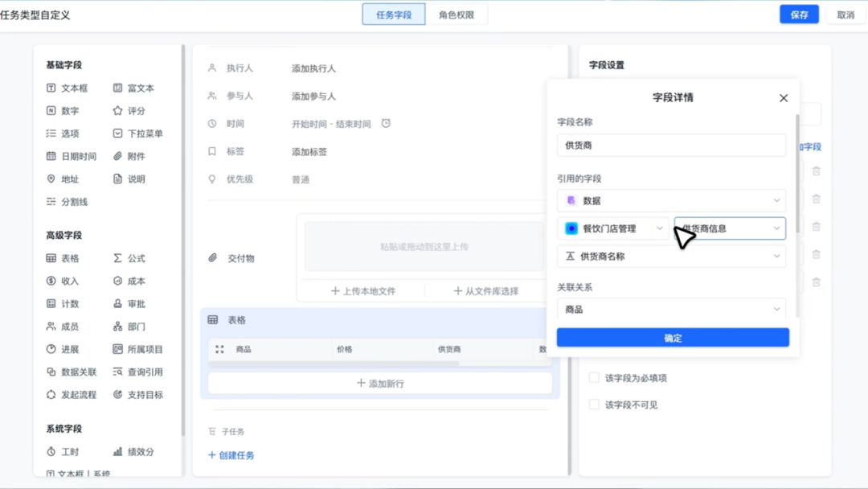Open the 供货商名称 field dropdown

coord(671,256)
